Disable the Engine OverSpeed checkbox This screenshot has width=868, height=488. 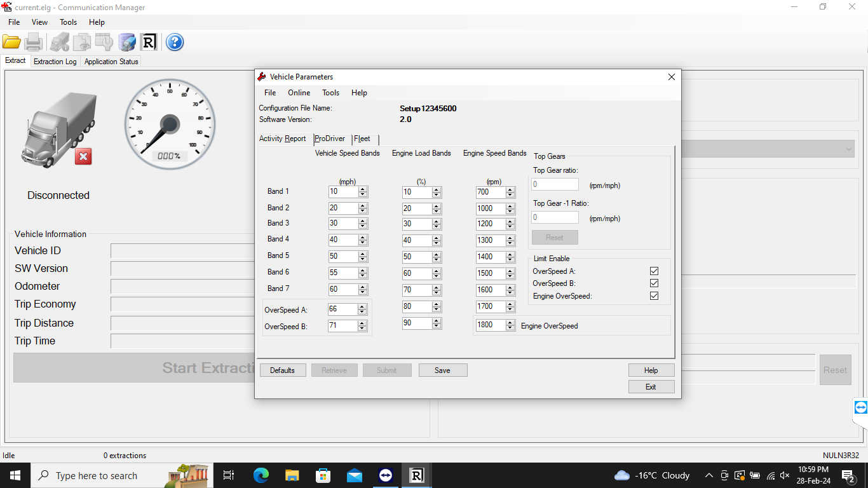(x=654, y=296)
